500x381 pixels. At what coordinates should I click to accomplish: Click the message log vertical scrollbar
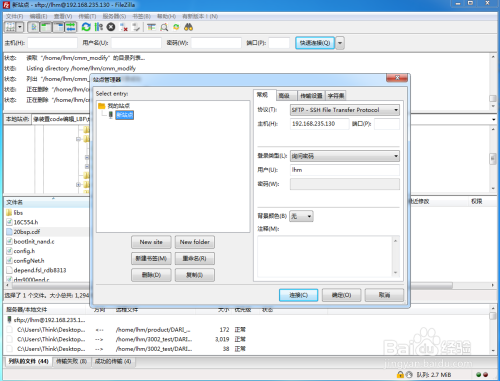[493, 82]
